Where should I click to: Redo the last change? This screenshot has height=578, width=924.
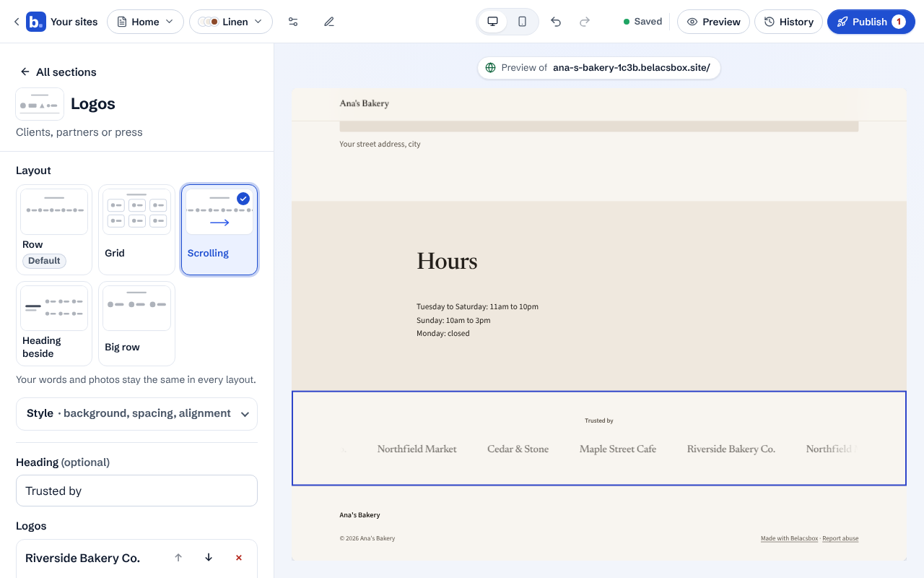click(585, 22)
